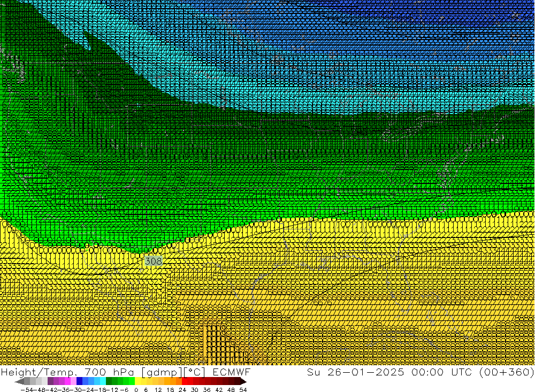The width and height of the screenshot is (535, 392).
Task: Click the -54 legend value
Action: point(27,390)
